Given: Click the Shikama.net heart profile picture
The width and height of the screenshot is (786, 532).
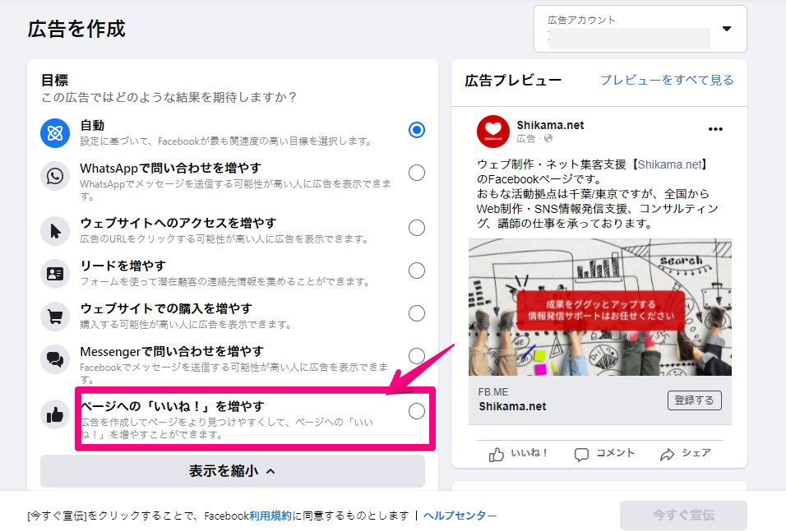Looking at the screenshot, I should click(x=492, y=132).
